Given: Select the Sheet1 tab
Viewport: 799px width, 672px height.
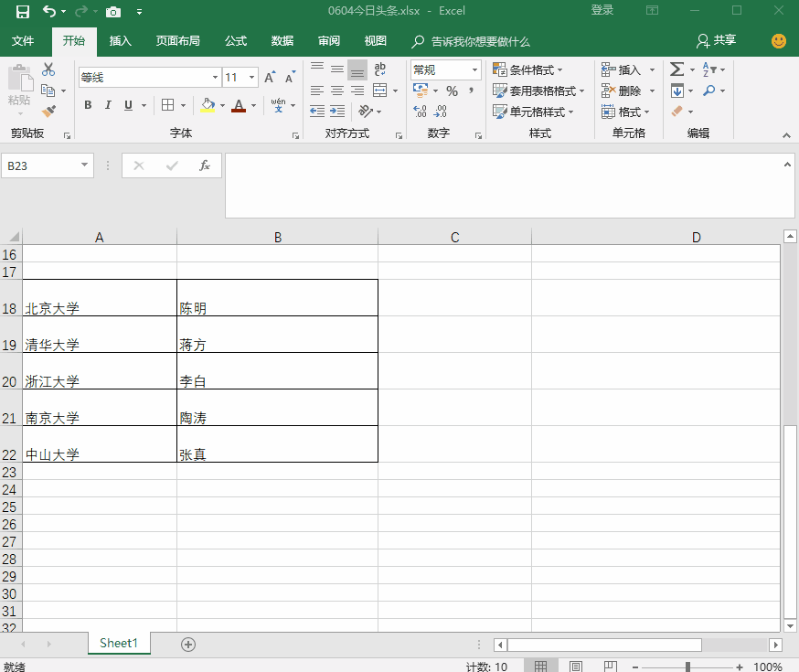Looking at the screenshot, I should [x=119, y=644].
